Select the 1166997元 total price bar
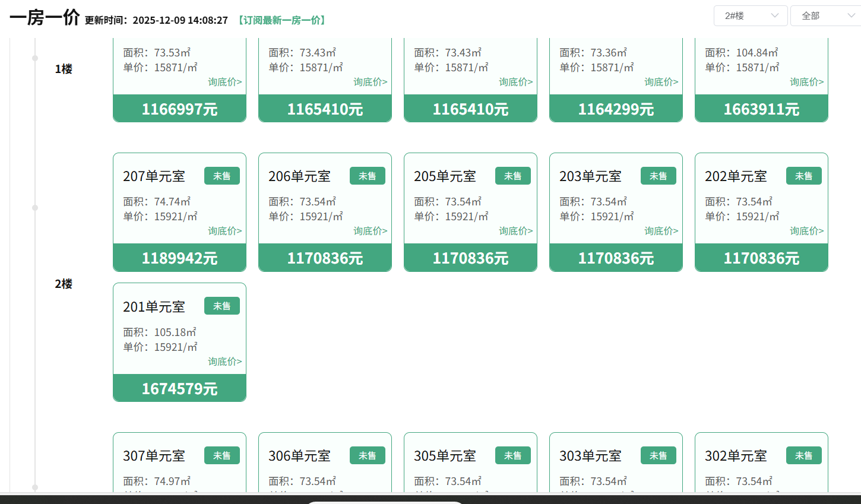This screenshot has height=504, width=861. coord(179,109)
